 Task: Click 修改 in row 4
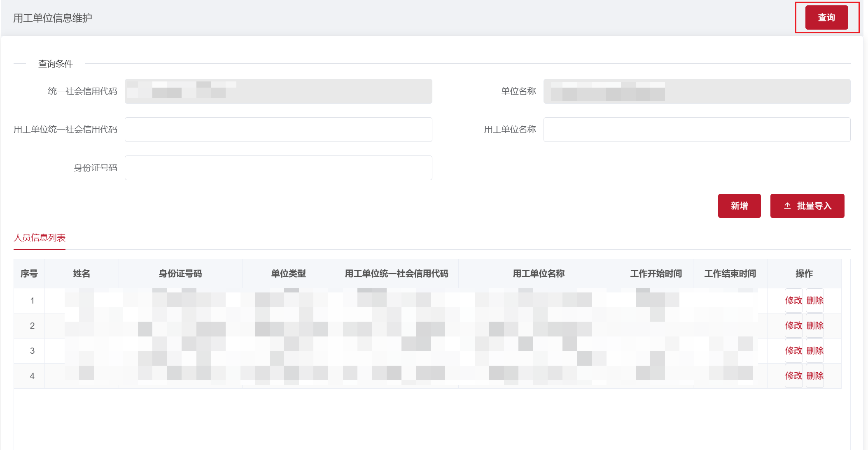[x=793, y=376]
